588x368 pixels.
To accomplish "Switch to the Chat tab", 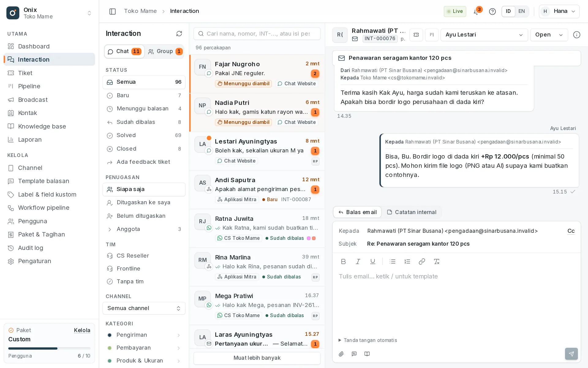I will click(124, 51).
